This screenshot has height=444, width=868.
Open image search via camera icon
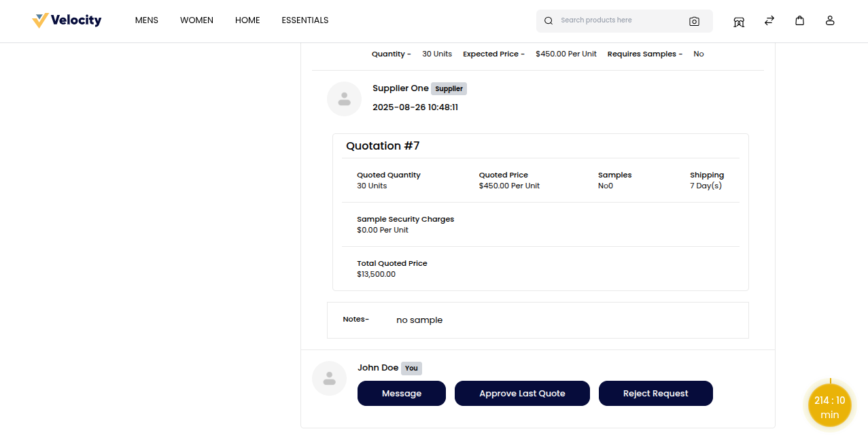[694, 21]
